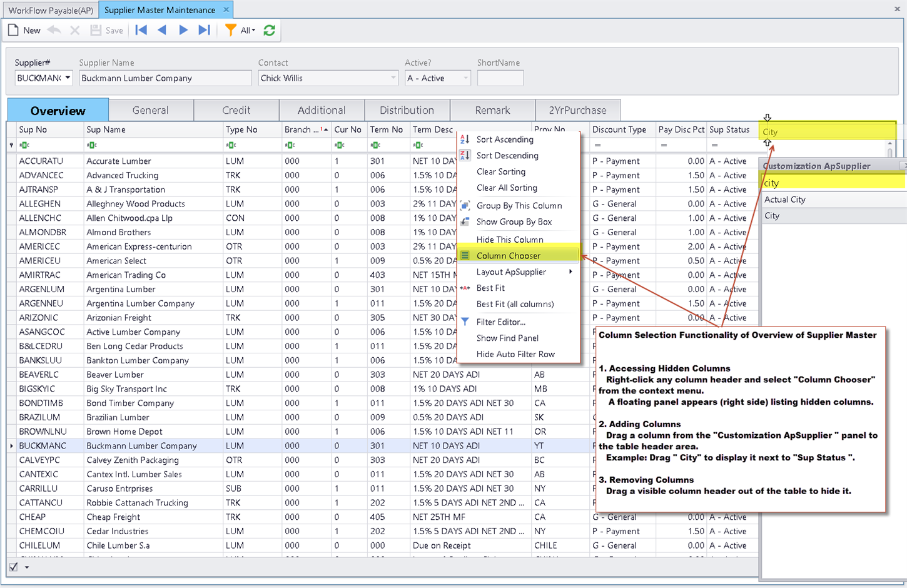Open the Supplier# combo box dropdown
The image size is (907, 588).
(x=68, y=78)
